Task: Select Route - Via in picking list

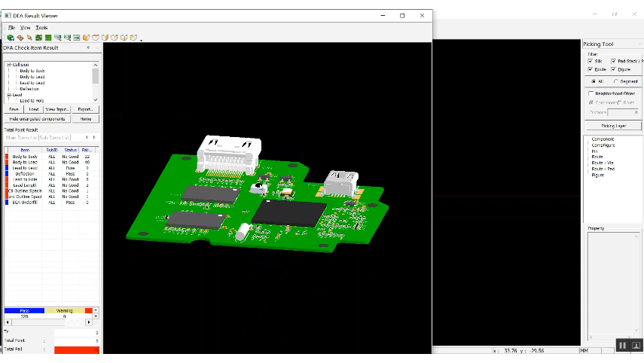Action: pyautogui.click(x=603, y=163)
